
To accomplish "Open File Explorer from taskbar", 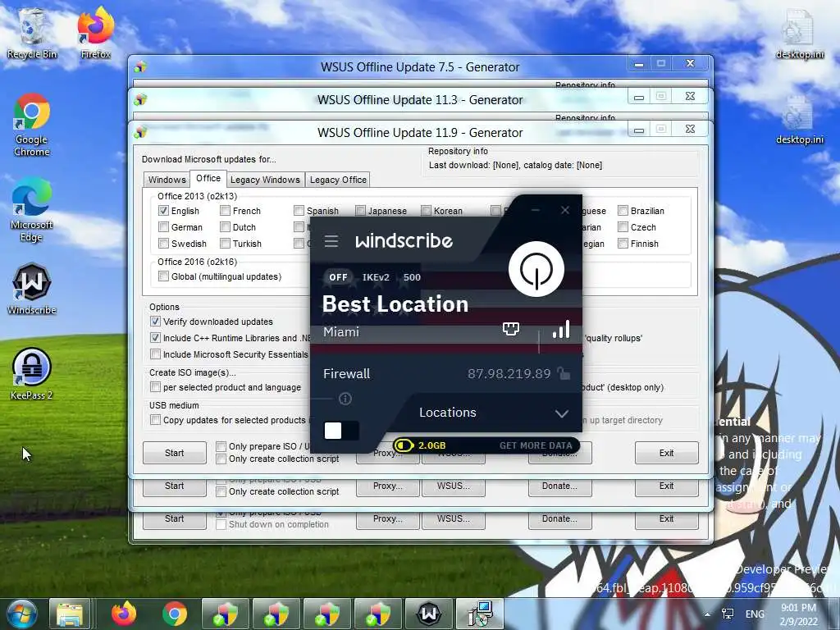I will [70, 614].
